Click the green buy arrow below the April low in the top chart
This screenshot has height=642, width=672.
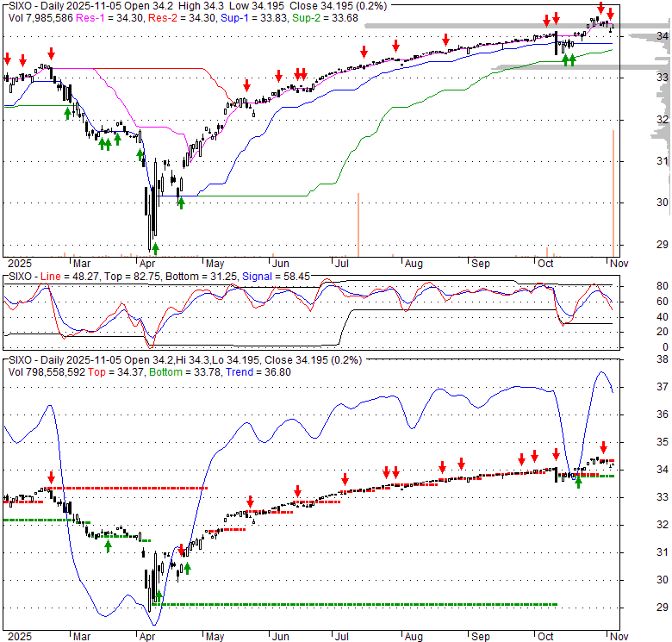(156, 248)
